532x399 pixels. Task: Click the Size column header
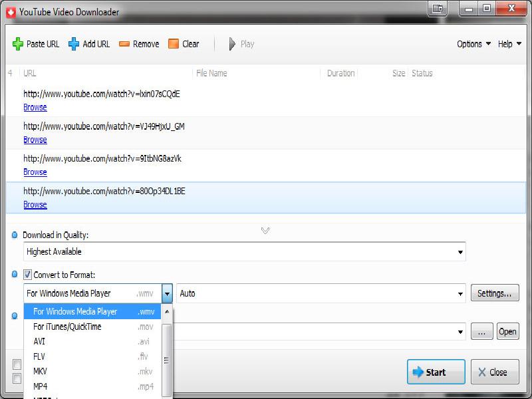point(383,73)
